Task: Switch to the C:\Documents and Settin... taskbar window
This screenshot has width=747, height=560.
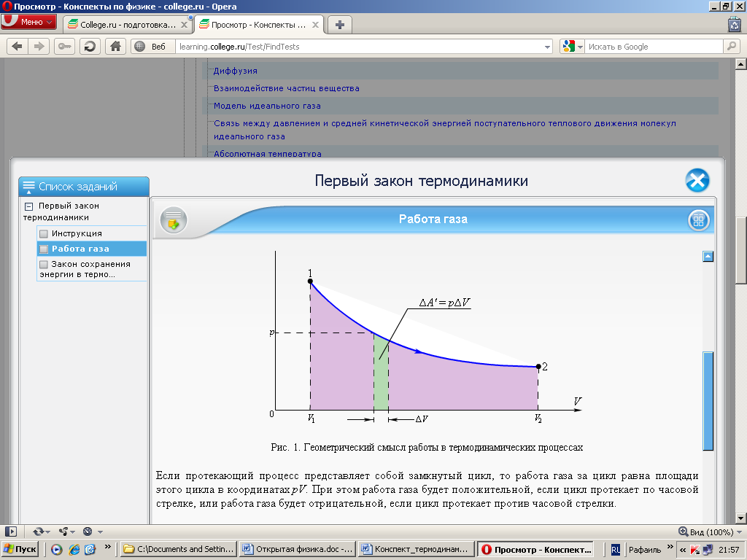Action: 178,549
